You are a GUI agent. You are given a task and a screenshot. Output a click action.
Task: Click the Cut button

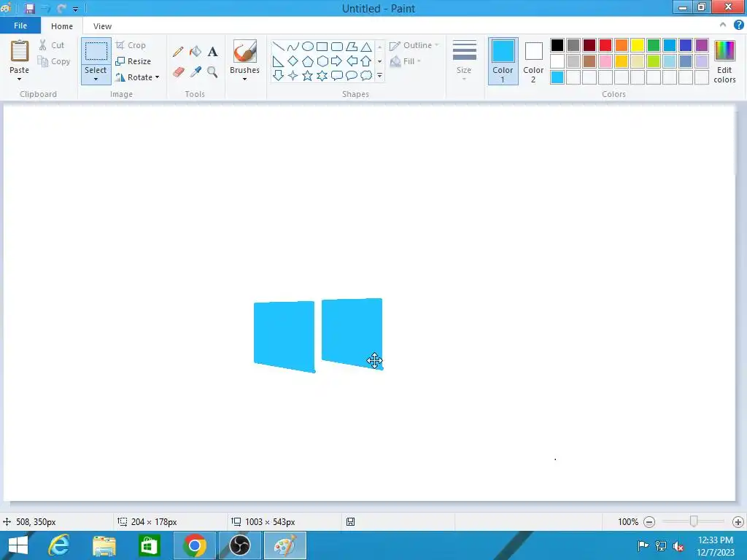coord(52,45)
